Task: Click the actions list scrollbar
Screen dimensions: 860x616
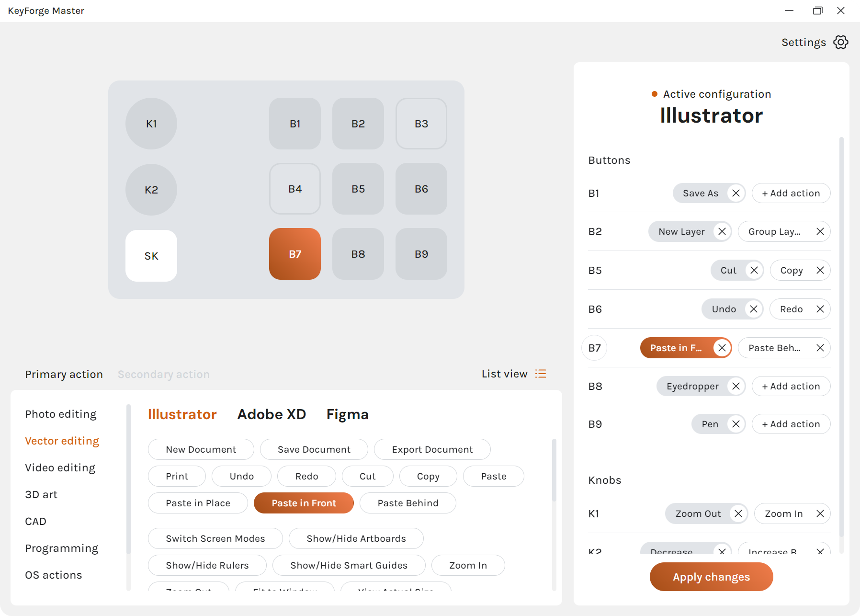Action: pos(554,469)
